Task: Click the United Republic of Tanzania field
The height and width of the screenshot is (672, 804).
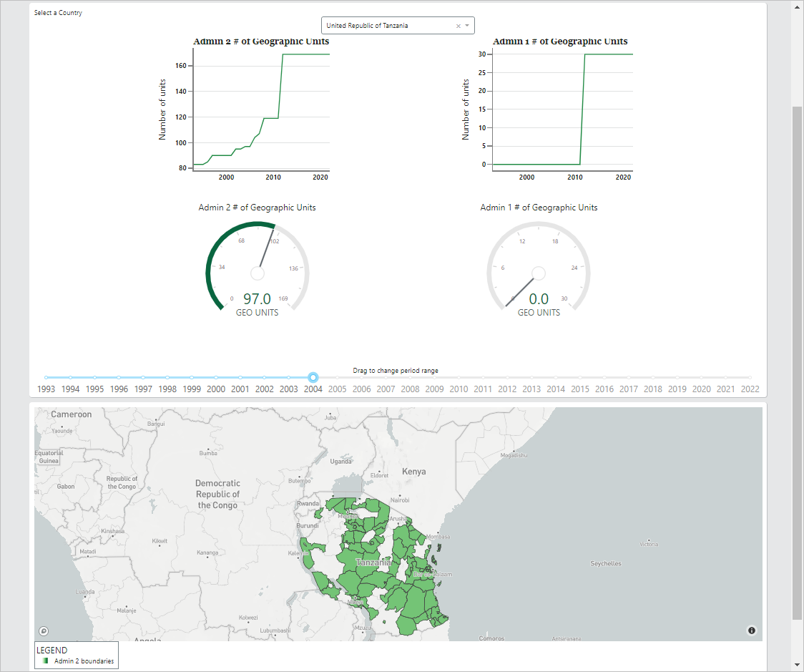Action: coord(386,26)
